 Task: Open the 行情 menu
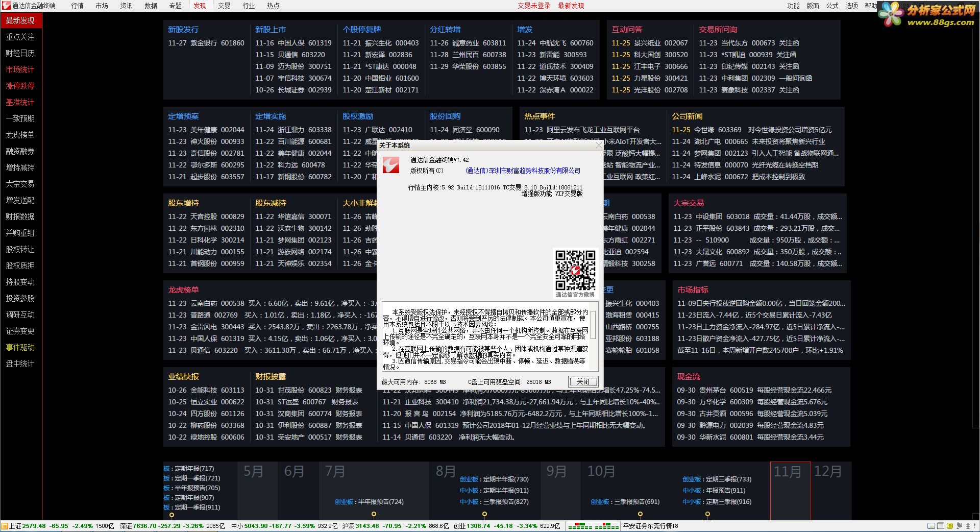point(78,6)
